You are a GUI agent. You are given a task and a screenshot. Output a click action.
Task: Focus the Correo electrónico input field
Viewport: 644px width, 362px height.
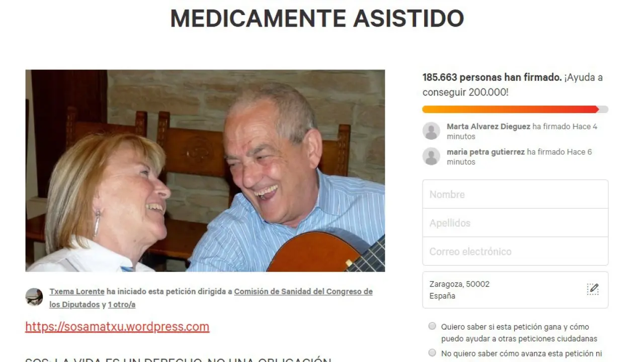[515, 251]
